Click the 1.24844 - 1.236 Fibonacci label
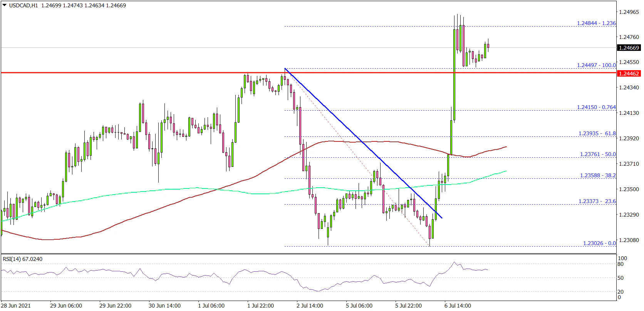 point(596,23)
